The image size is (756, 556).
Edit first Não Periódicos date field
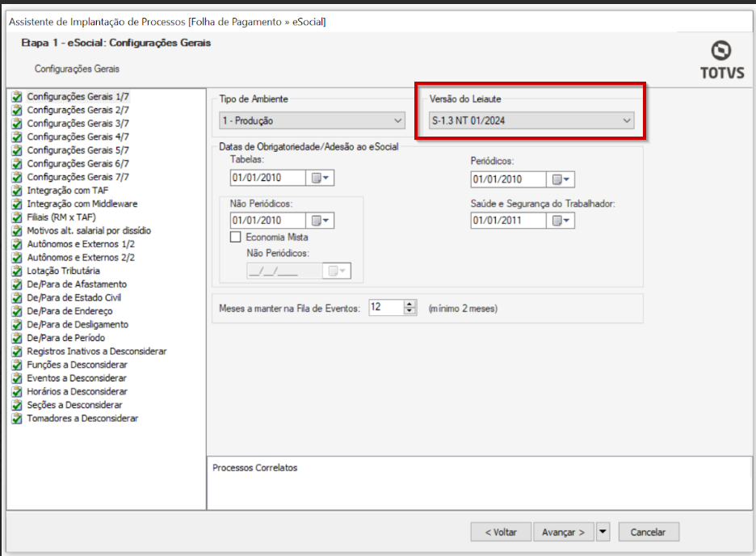pos(268,221)
